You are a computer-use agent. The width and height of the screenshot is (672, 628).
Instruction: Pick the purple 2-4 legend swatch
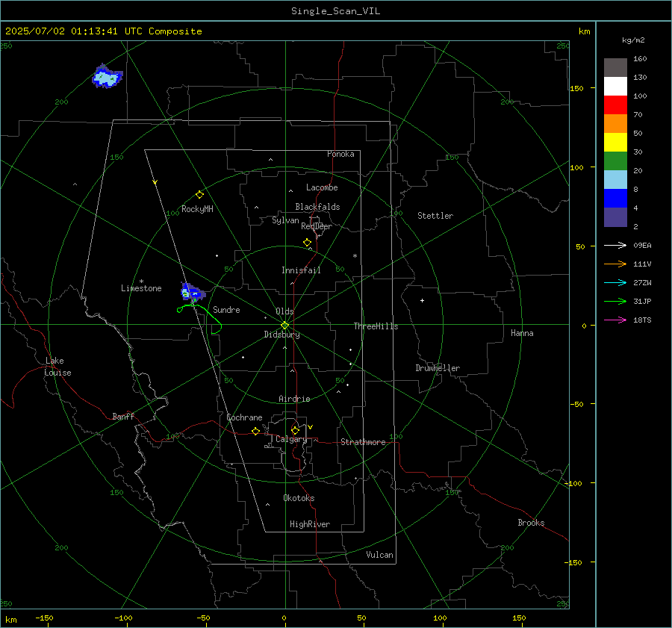tap(615, 217)
